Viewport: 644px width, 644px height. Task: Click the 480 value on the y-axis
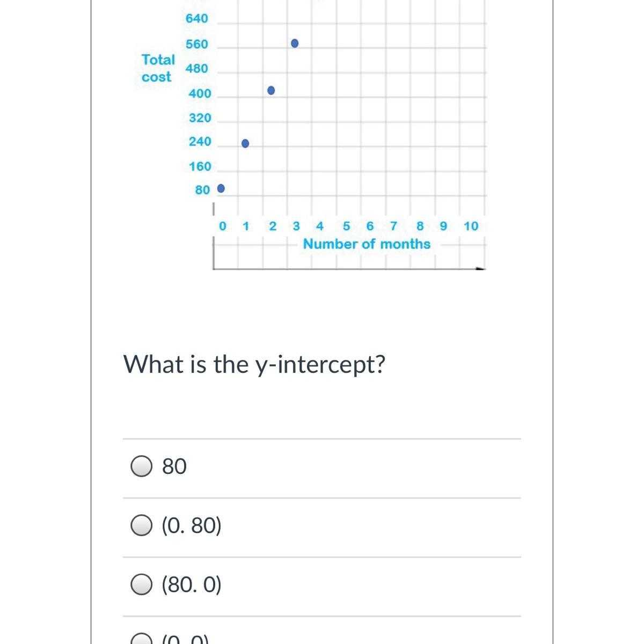(197, 69)
